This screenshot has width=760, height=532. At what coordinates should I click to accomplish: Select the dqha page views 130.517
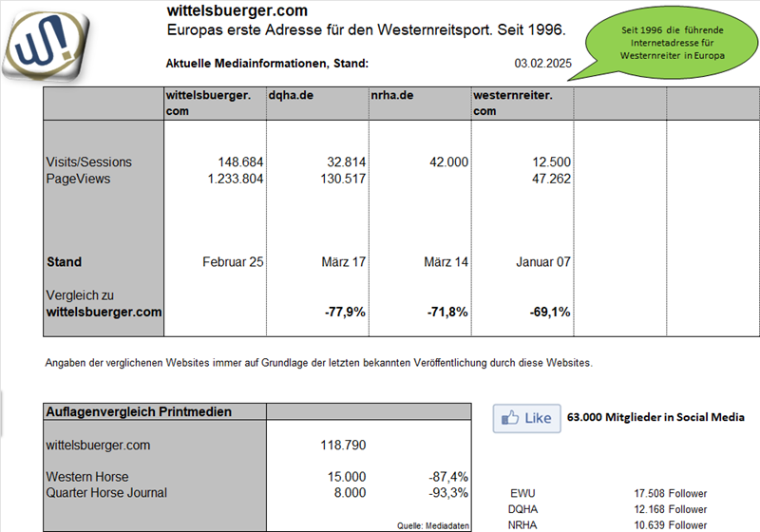(x=343, y=179)
